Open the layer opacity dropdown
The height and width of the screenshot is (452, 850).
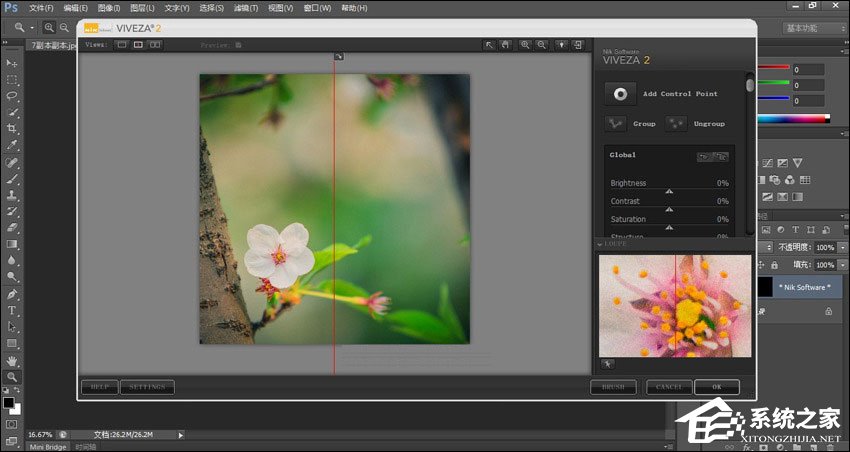click(841, 247)
